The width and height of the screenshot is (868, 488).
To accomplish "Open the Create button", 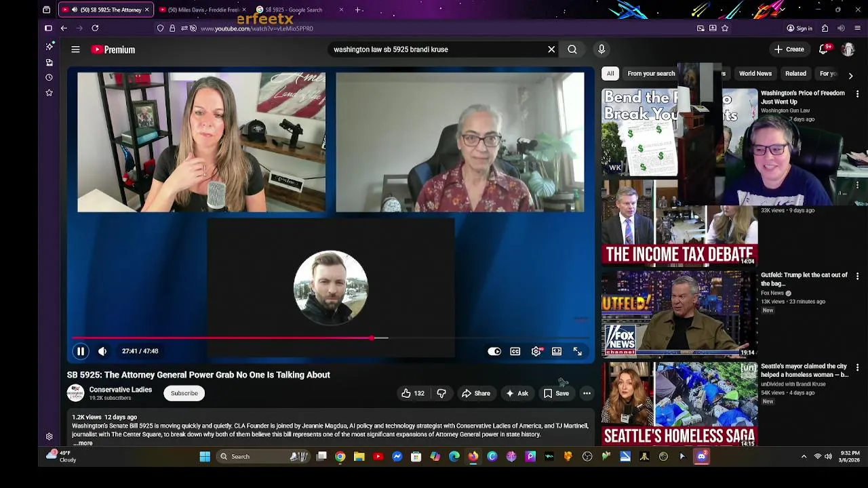I will point(789,49).
